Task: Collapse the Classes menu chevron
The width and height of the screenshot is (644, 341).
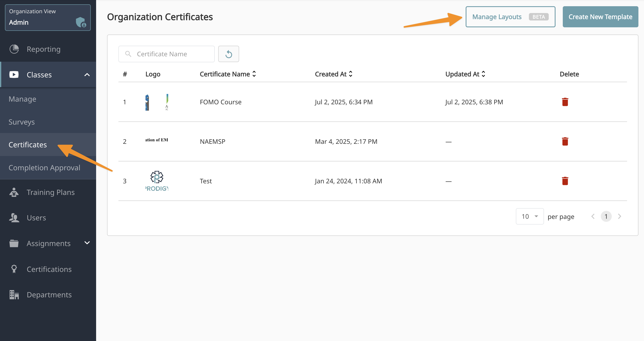Action: (x=87, y=75)
